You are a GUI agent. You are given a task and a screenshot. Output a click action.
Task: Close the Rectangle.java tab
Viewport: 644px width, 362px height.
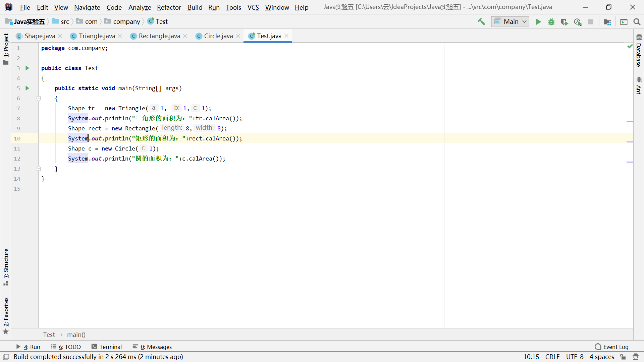point(185,36)
